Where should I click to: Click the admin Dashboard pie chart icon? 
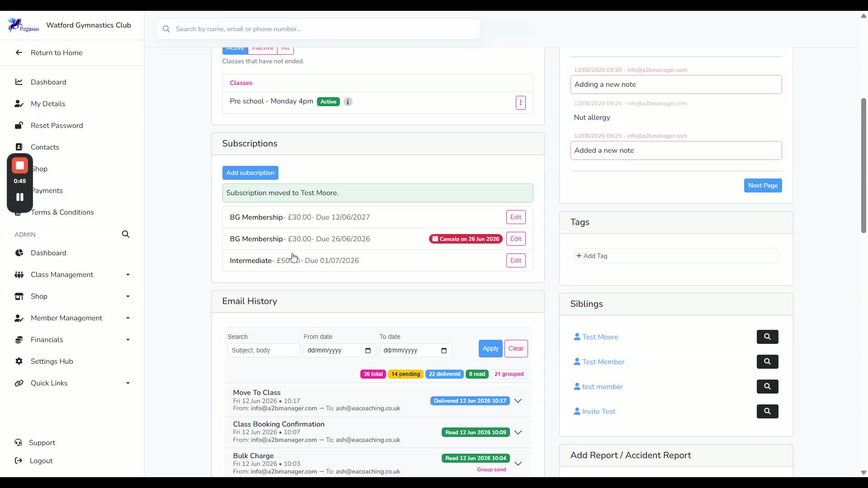[19, 253]
